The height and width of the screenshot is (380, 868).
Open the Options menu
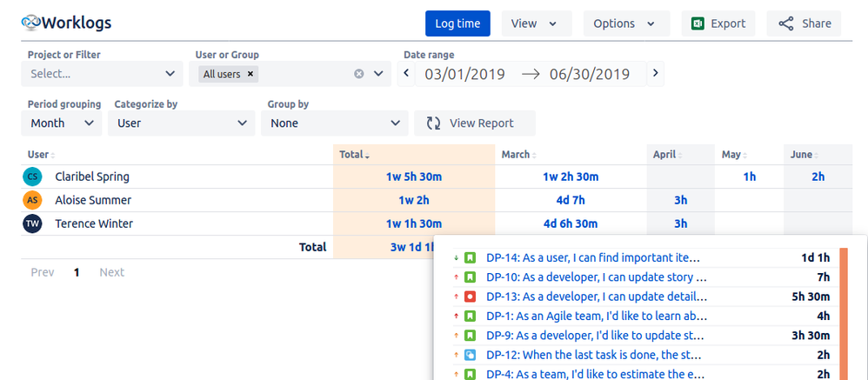click(x=625, y=23)
